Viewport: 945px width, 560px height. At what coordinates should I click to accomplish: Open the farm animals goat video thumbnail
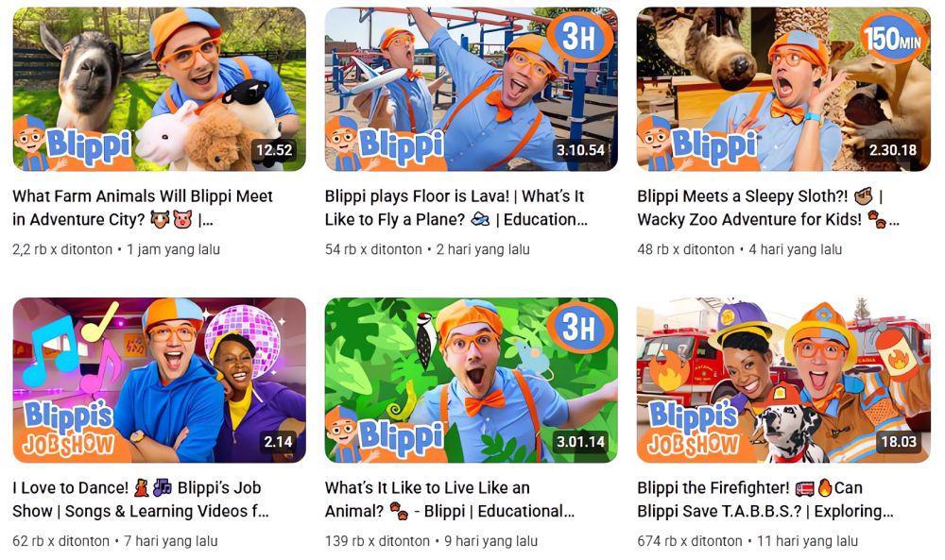point(159,89)
